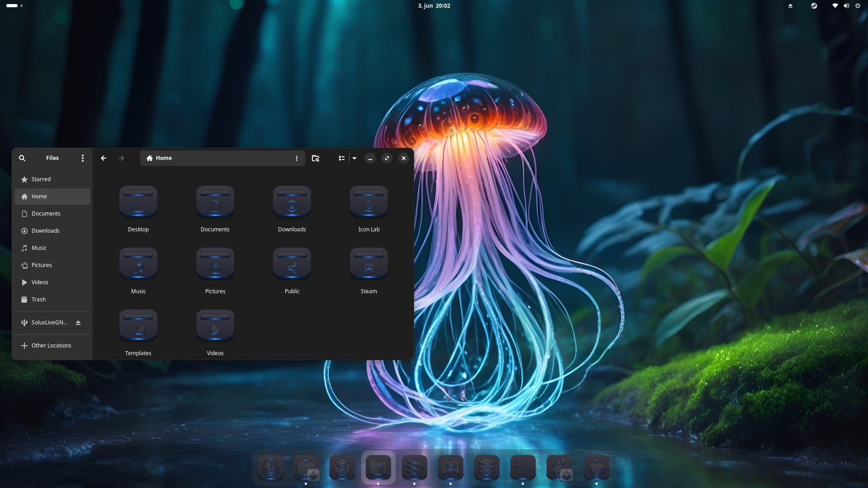This screenshot has height=488, width=868.
Task: Open Other Locations in the sidebar
Action: [x=52, y=346]
